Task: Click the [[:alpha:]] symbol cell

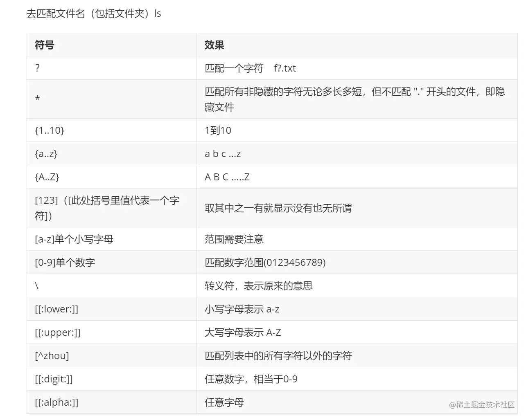Action: tap(55, 402)
